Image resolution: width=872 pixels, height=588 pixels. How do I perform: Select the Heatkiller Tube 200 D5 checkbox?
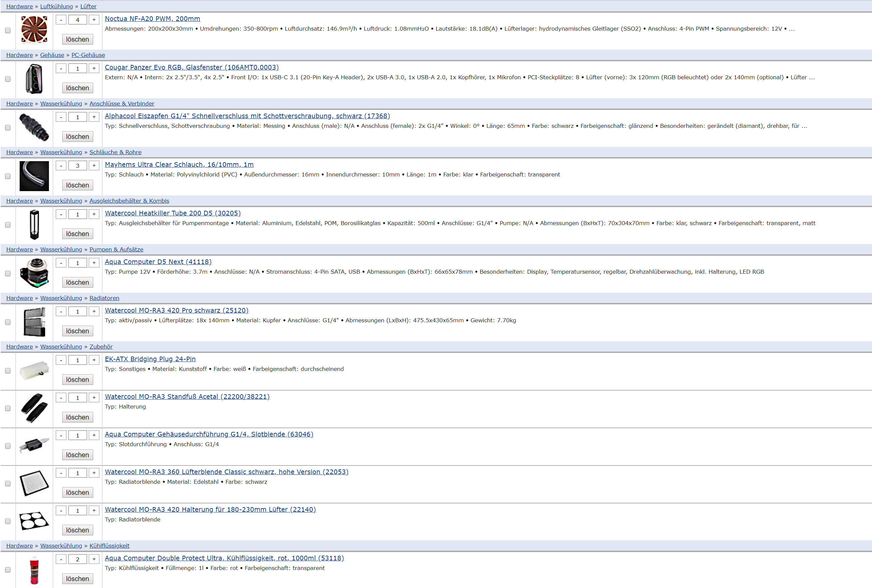tap(8, 225)
